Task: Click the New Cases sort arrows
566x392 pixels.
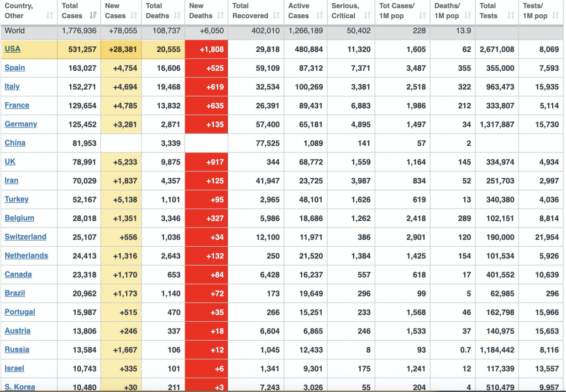Action: click(x=135, y=16)
